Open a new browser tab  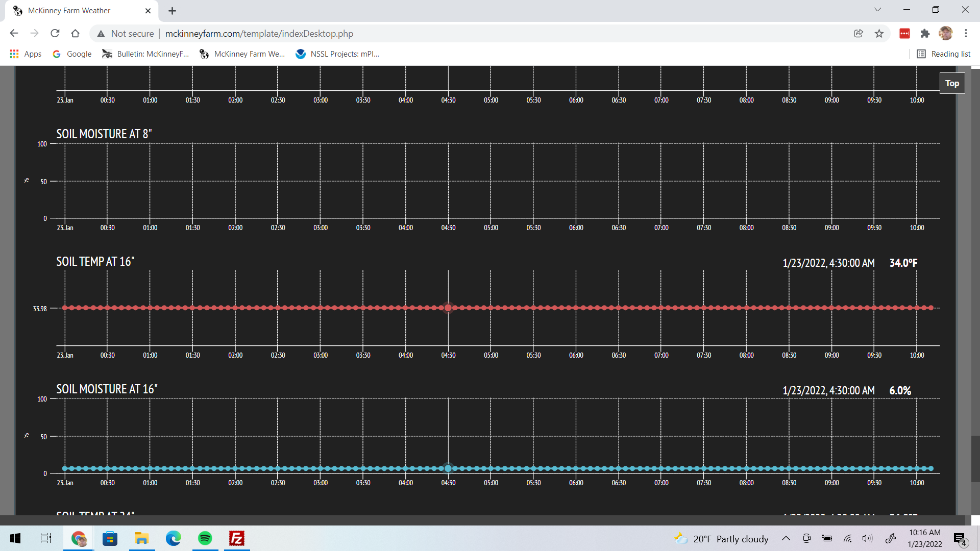(172, 11)
